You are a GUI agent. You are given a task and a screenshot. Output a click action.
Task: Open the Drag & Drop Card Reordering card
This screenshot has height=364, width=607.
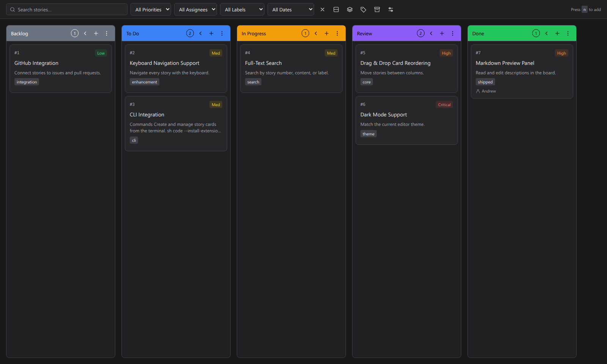(x=407, y=69)
